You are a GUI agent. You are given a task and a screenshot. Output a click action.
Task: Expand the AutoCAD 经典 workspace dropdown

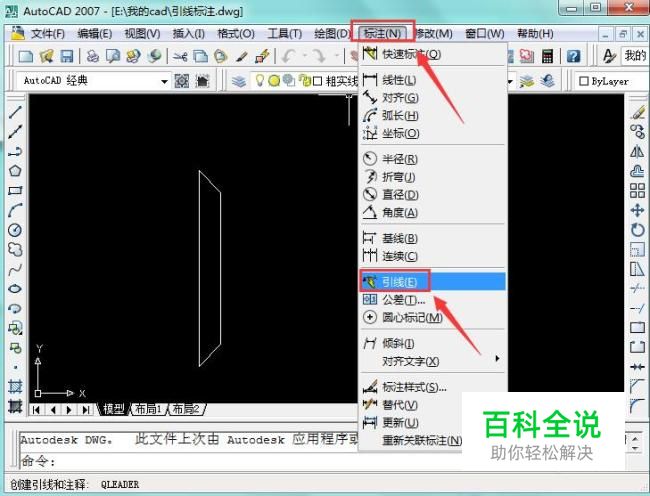pos(164,81)
